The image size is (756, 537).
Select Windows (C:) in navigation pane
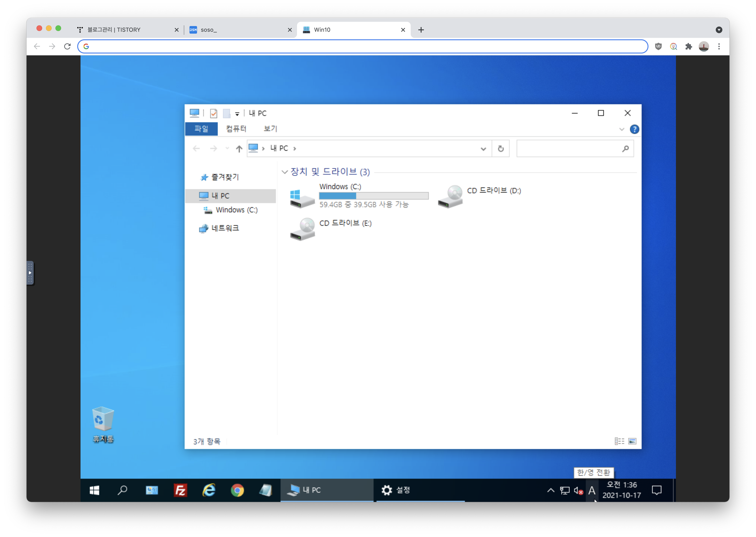coord(236,210)
